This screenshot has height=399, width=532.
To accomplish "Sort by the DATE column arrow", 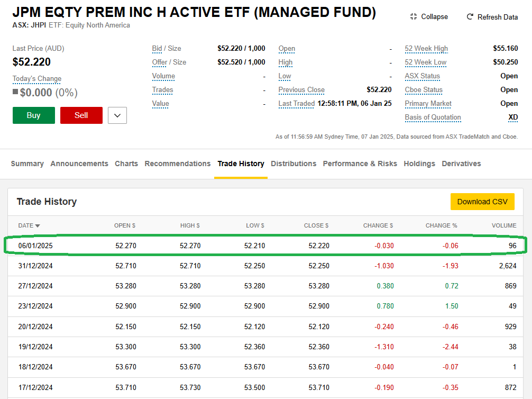I will pos(38,226).
